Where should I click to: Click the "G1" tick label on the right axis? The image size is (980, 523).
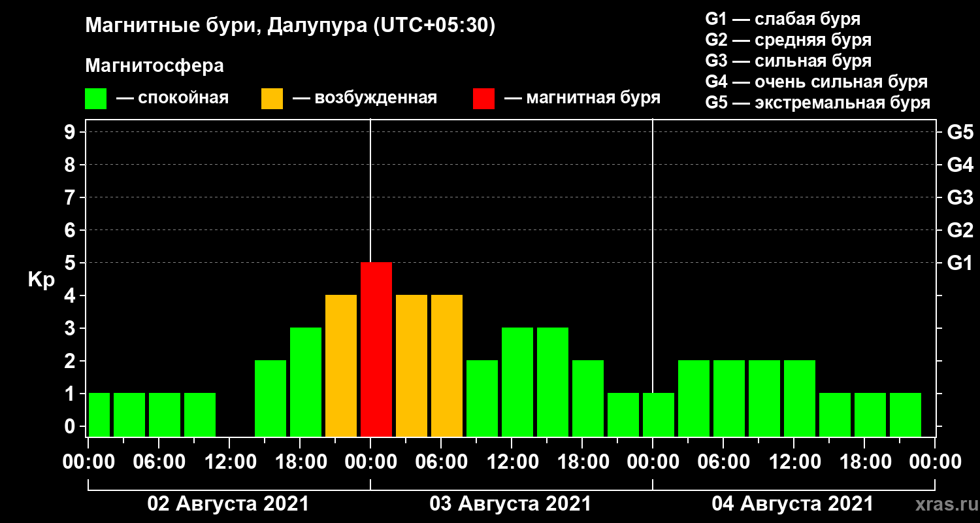pyautogui.click(x=960, y=263)
